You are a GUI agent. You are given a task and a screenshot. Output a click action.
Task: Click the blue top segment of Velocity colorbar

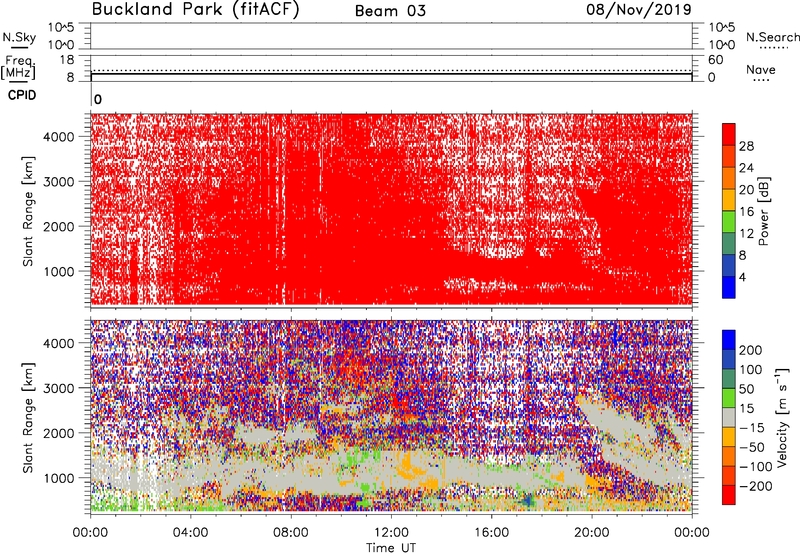click(x=729, y=340)
